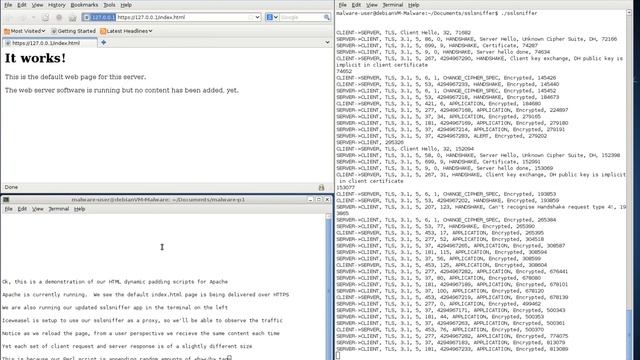Open the browser File menu
The height and width of the screenshot is (360, 640).
click(8, 5)
